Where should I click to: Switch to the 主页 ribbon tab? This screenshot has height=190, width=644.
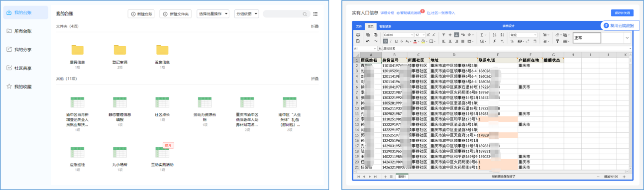pyautogui.click(x=371, y=26)
